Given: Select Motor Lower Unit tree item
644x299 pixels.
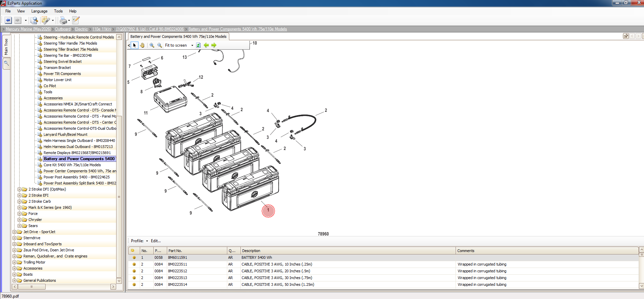Looking at the screenshot, I should point(57,80).
